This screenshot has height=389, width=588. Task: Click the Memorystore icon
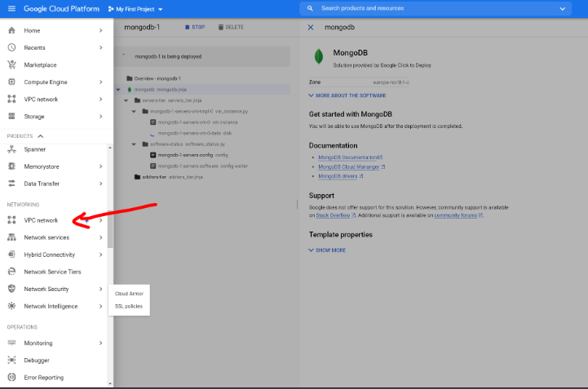[x=11, y=166]
